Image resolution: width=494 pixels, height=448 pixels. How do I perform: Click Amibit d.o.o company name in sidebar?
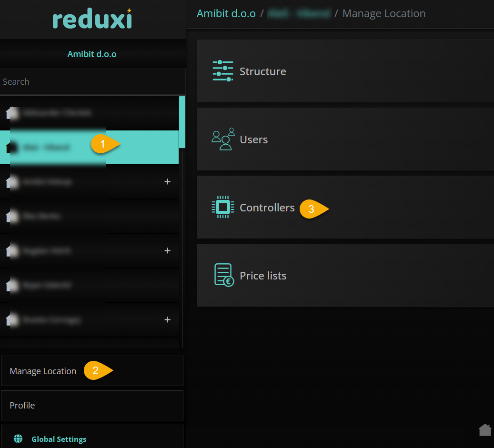click(92, 54)
